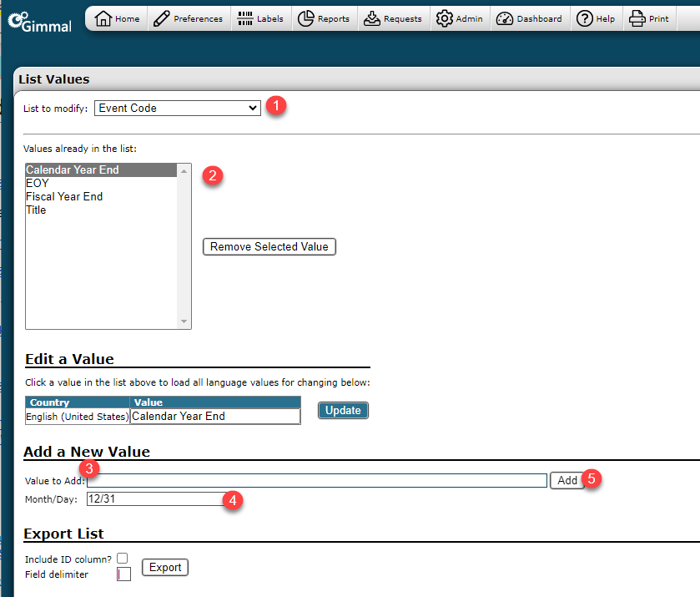Image resolution: width=700 pixels, height=597 pixels.
Task: Click the Add button
Action: pos(567,480)
